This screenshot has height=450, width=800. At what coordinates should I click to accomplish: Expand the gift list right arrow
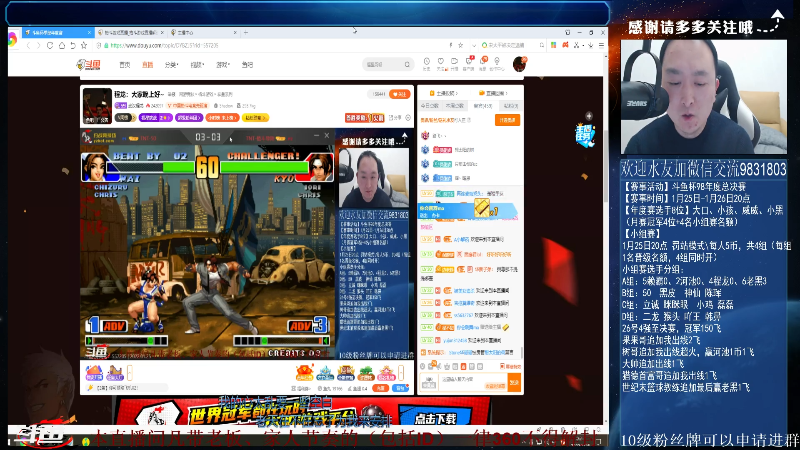pos(401,373)
